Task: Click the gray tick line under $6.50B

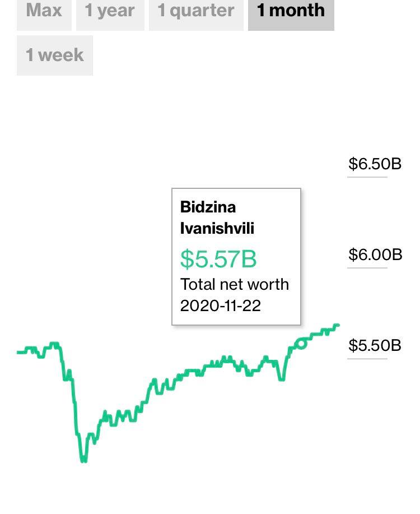Action: pos(367,177)
